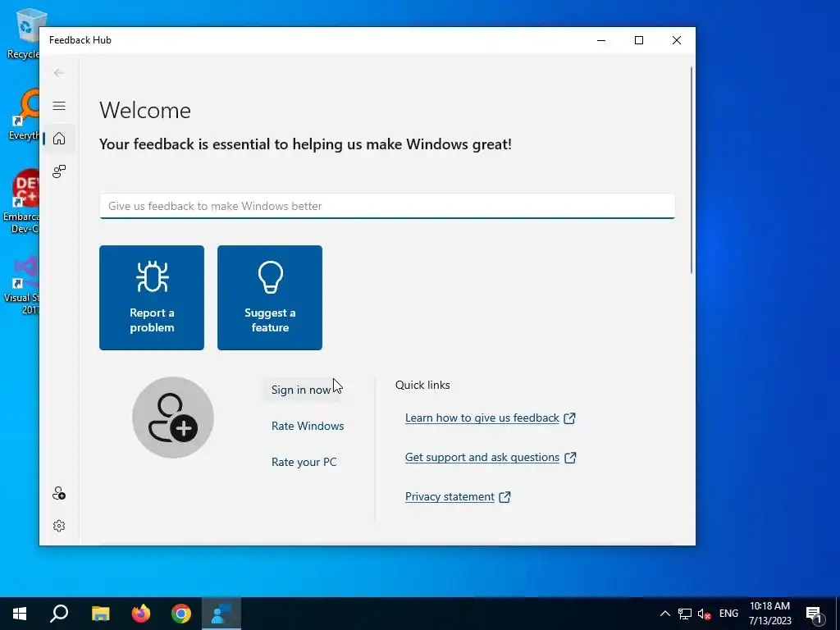Open the hamburger navigation menu

pyautogui.click(x=59, y=106)
